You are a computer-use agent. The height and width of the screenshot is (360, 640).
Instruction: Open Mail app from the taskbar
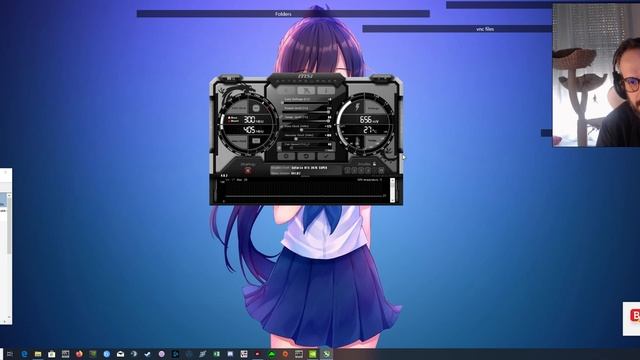(x=120, y=354)
